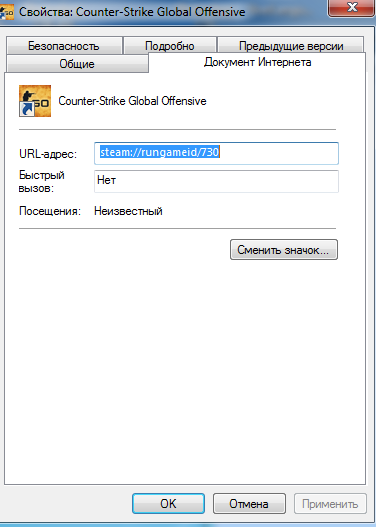376x527 pixels.
Task: Cancel with the Отмена button
Action: pyautogui.click(x=249, y=503)
